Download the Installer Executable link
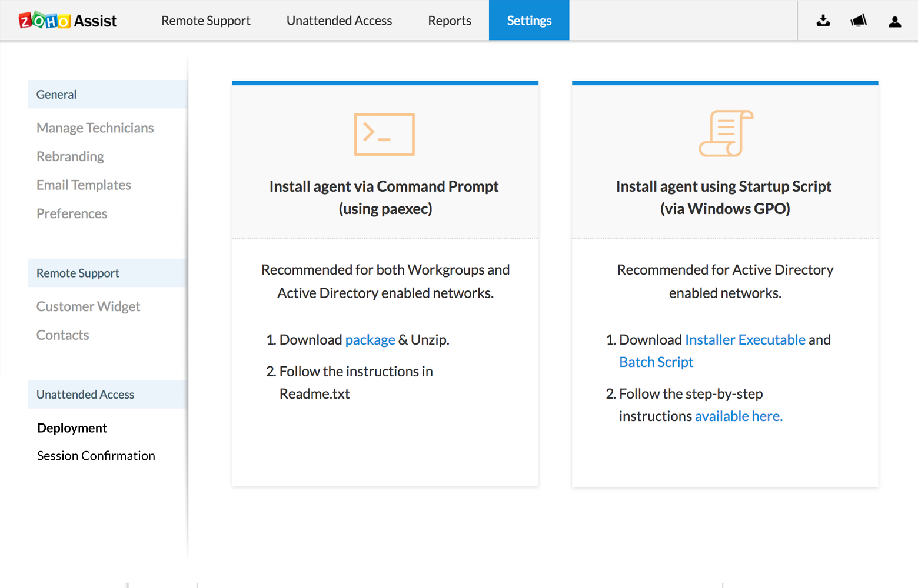This screenshot has width=918, height=588. 745,340
